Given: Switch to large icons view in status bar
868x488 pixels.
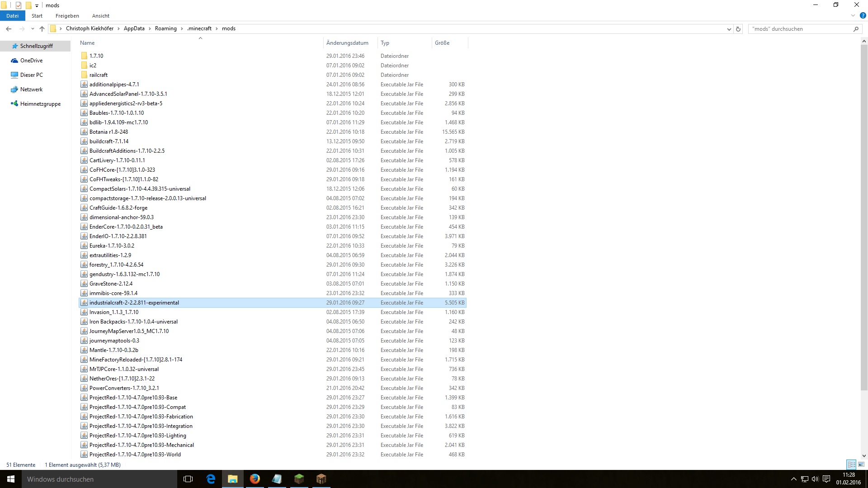Looking at the screenshot, I should (861, 465).
